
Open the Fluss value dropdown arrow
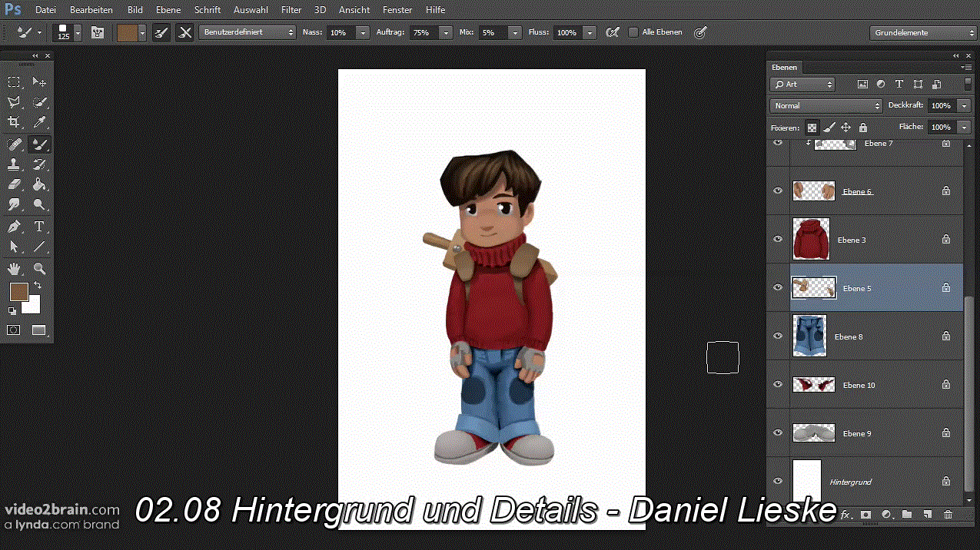click(590, 32)
